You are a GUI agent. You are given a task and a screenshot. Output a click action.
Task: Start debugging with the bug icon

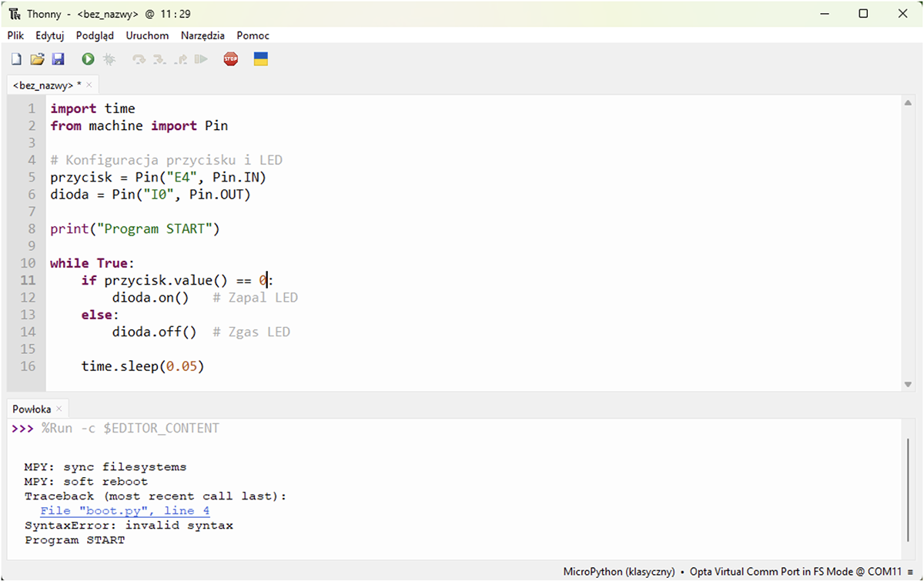109,59
